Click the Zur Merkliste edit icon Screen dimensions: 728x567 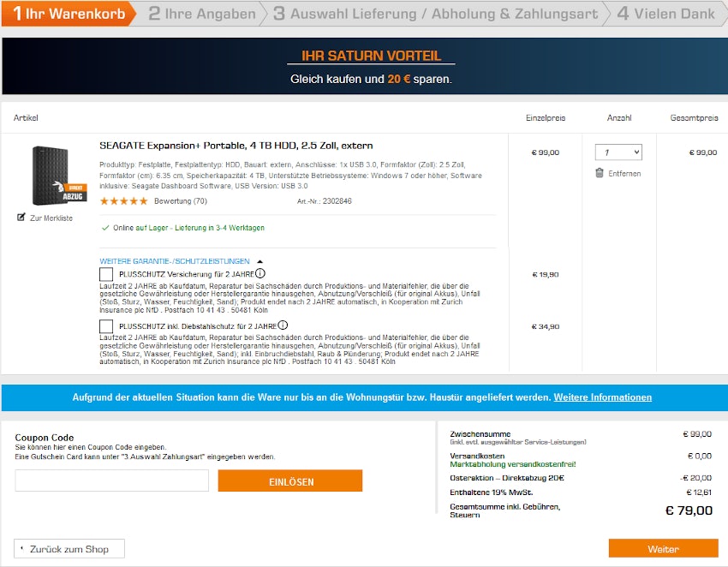coord(21,218)
